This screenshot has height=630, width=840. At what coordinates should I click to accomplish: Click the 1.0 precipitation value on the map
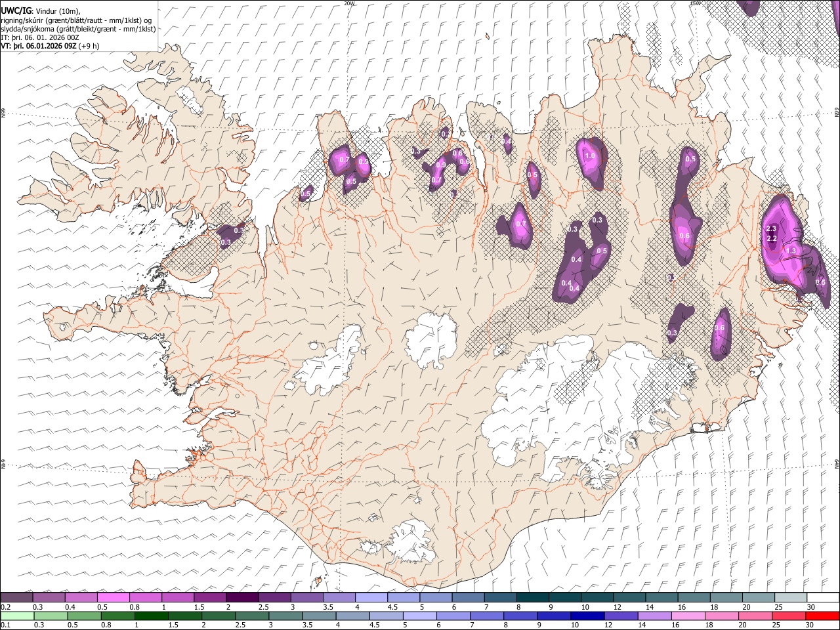point(589,156)
